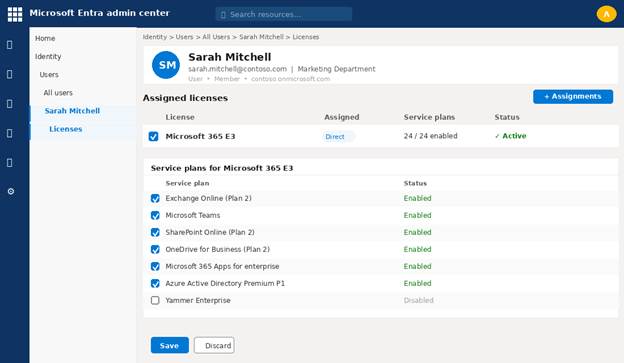Open Users in the navigation pane
This screenshot has height=363, width=624.
[49, 74]
